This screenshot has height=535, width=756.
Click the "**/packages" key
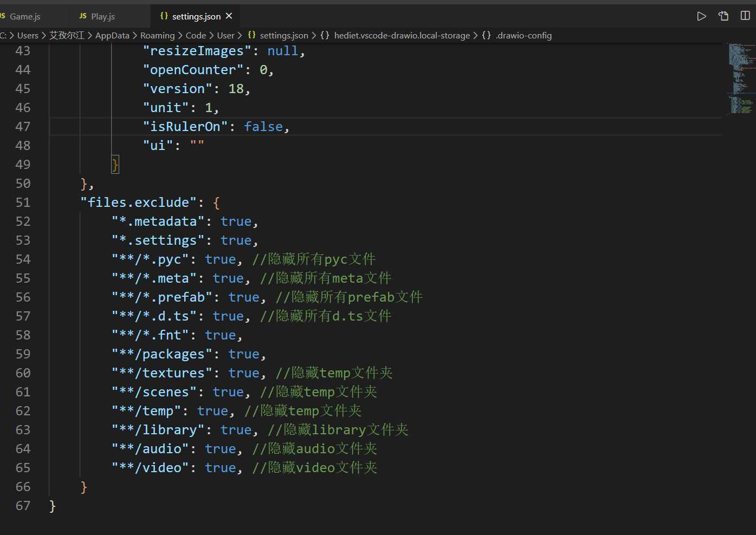[x=162, y=354]
